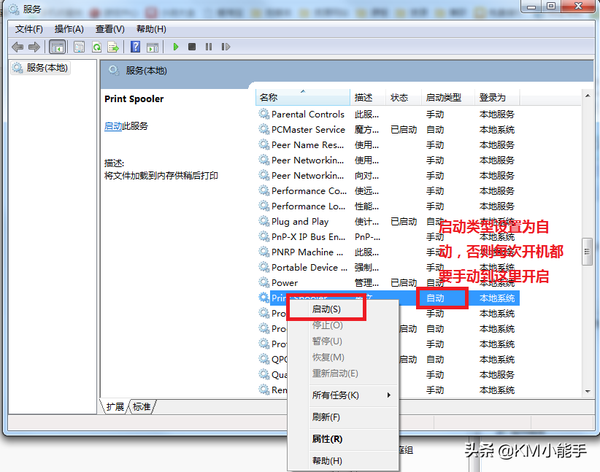Open the 操作(A) menu
This screenshot has height=472, width=600.
(x=70, y=30)
